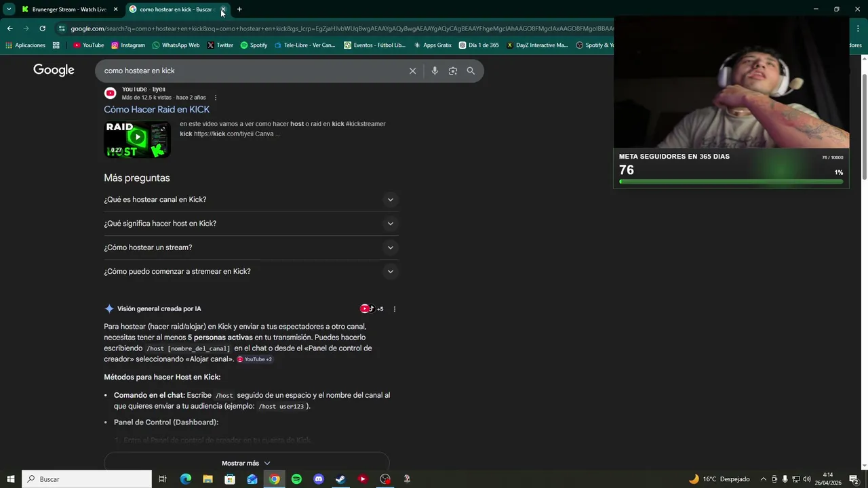
Task: Open Chrome taskbar icon
Action: coord(274,479)
